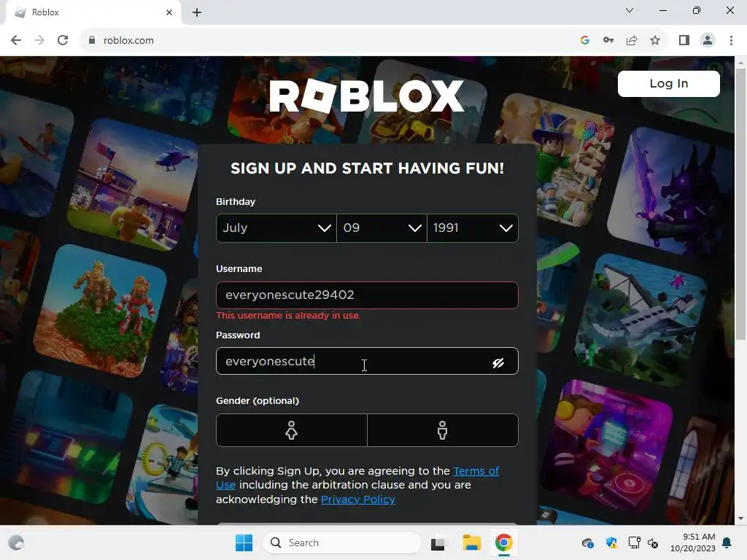
Task: Open the tab search chevron
Action: [630, 10]
